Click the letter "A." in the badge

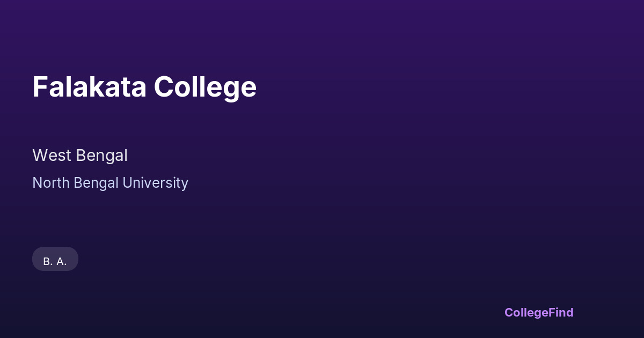click(62, 261)
